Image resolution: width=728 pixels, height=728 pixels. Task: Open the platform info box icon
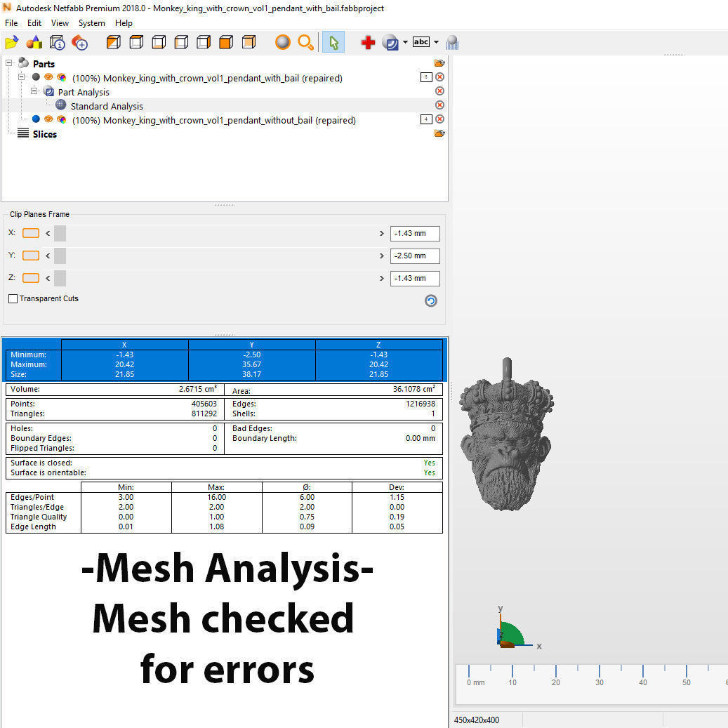click(57, 43)
